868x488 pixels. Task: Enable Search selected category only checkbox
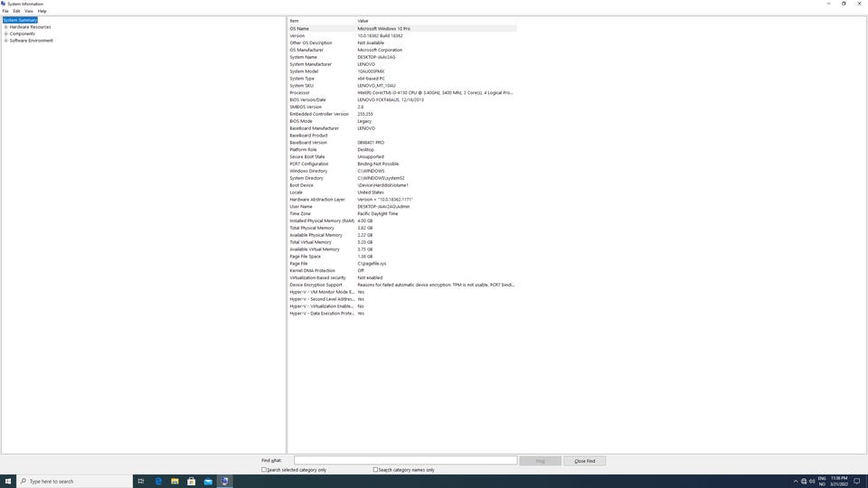click(264, 470)
